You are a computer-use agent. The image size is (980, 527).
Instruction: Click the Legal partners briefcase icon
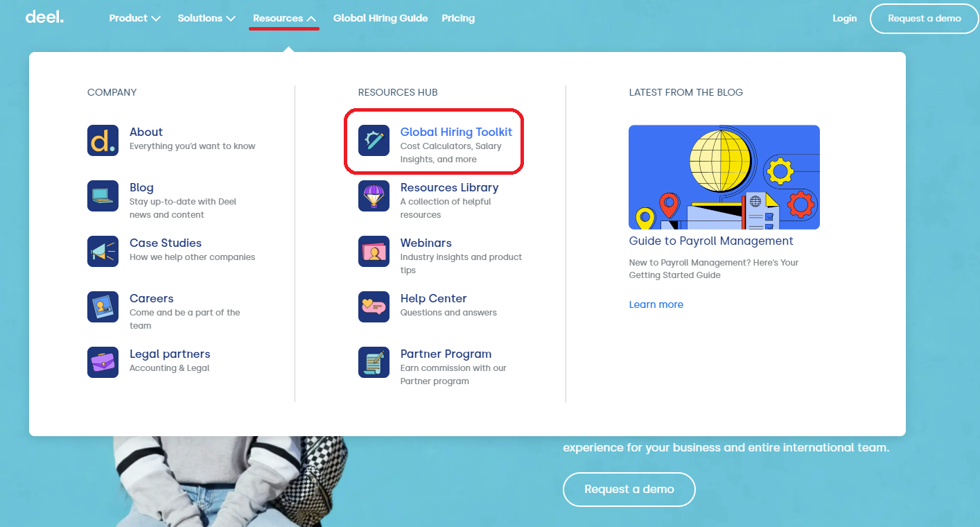(103, 362)
